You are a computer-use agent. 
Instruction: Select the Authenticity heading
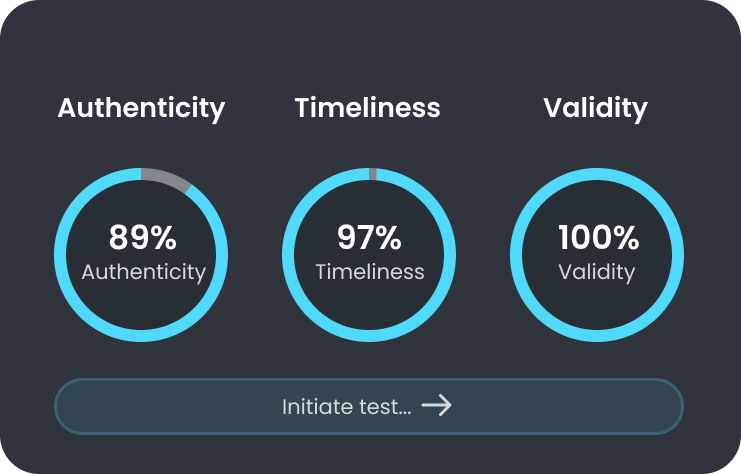pos(141,108)
